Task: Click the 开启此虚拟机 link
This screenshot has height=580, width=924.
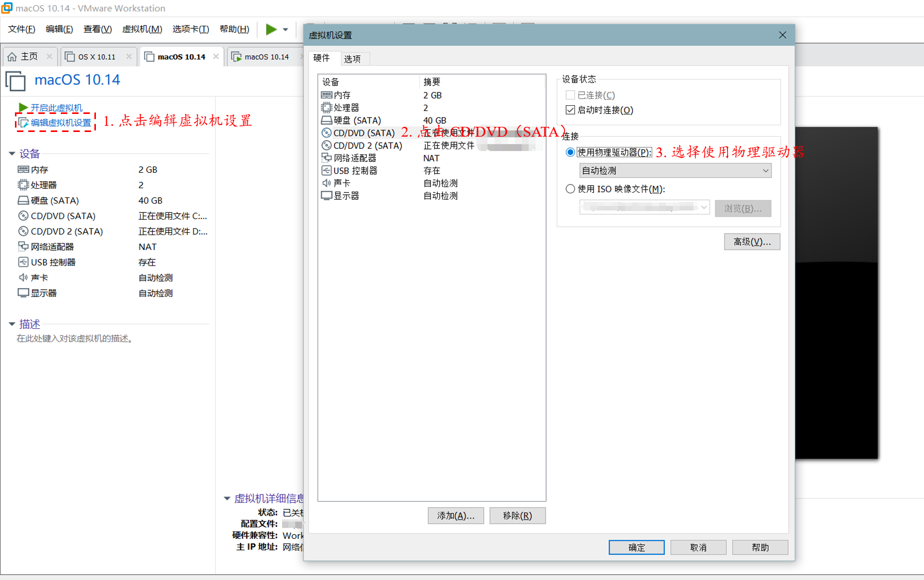Action: coord(56,108)
